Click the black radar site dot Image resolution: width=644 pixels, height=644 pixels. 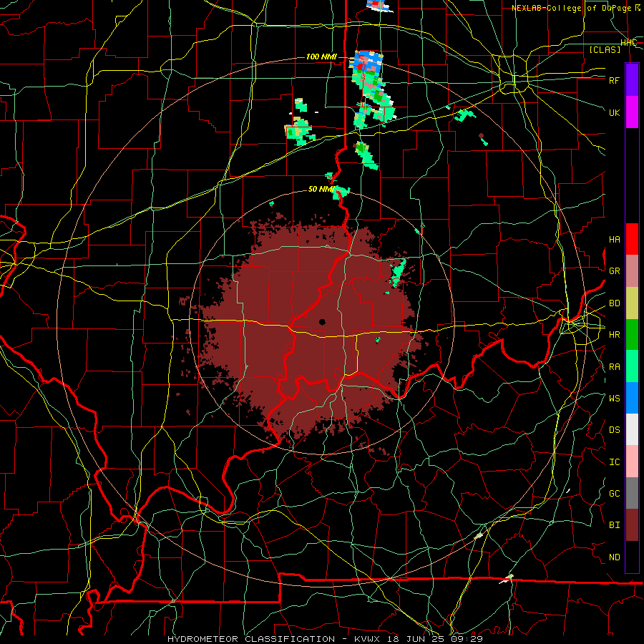pyautogui.click(x=322, y=322)
